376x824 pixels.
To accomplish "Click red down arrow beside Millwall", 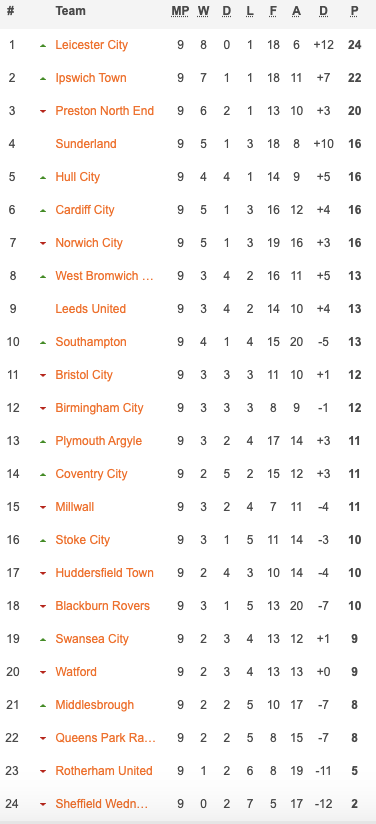I will [43, 508].
